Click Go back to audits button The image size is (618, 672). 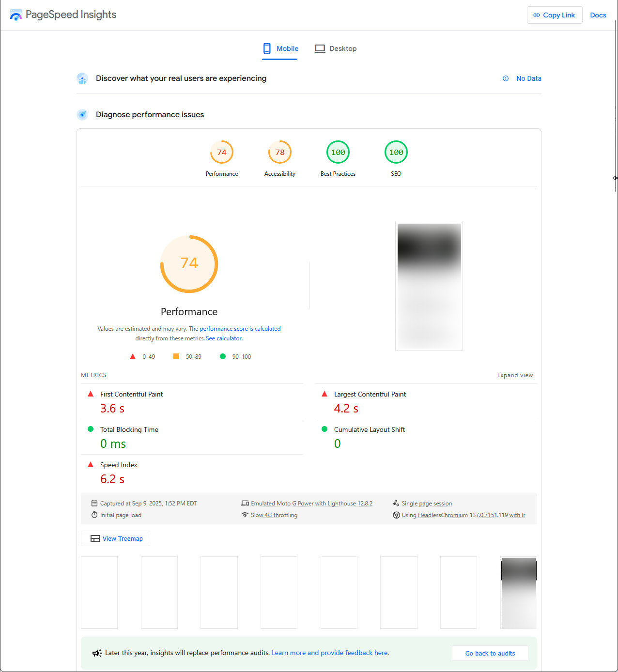(x=490, y=653)
